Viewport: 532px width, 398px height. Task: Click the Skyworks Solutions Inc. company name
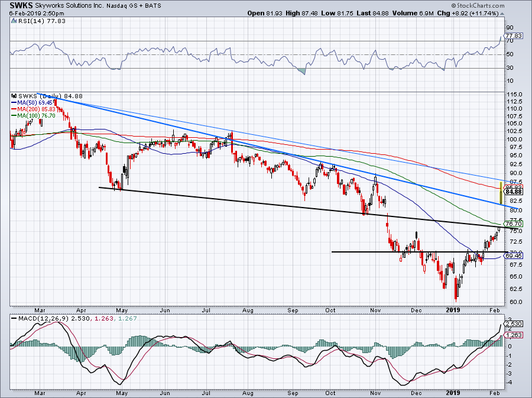[70, 6]
